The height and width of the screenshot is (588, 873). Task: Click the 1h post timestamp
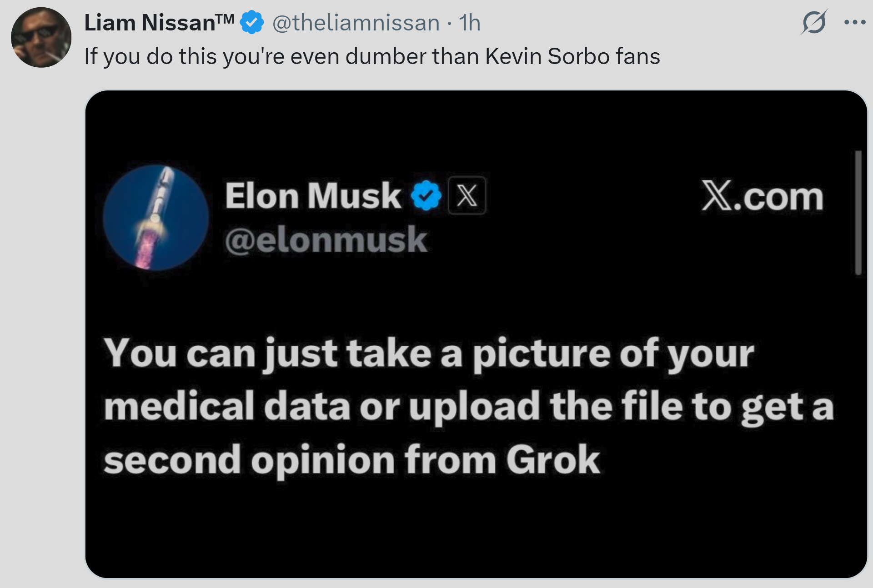(469, 23)
